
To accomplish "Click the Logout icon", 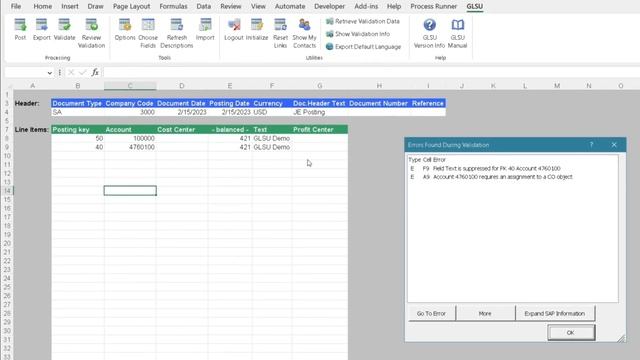I will pyautogui.click(x=234, y=30).
